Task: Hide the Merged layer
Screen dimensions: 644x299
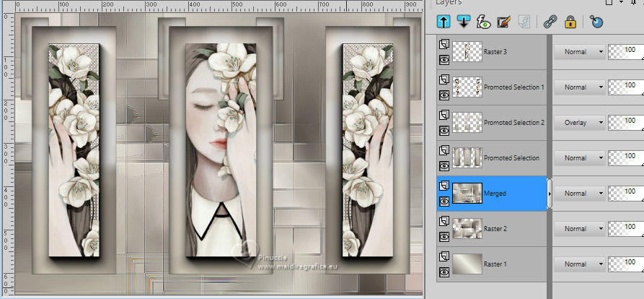Action: point(444,201)
